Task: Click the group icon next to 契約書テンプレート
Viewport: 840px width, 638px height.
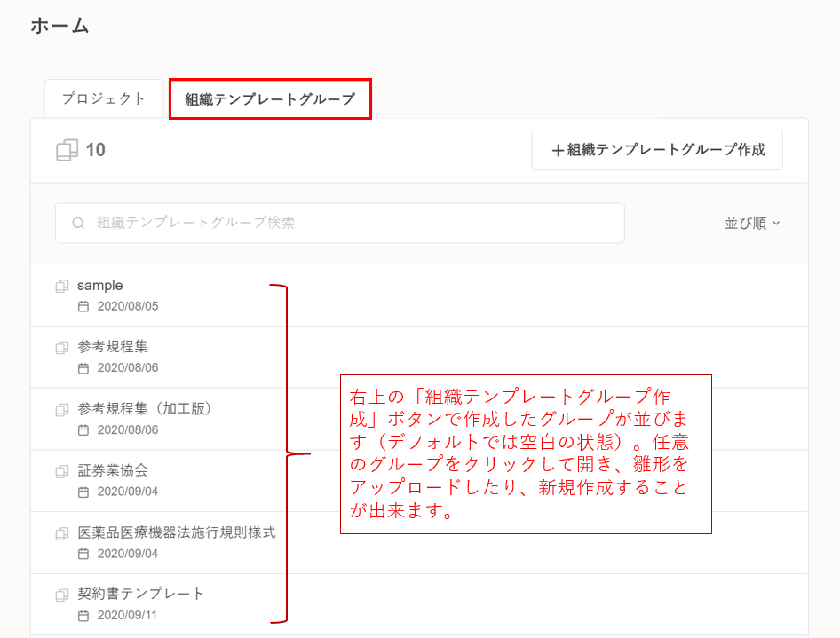Action: point(62,595)
